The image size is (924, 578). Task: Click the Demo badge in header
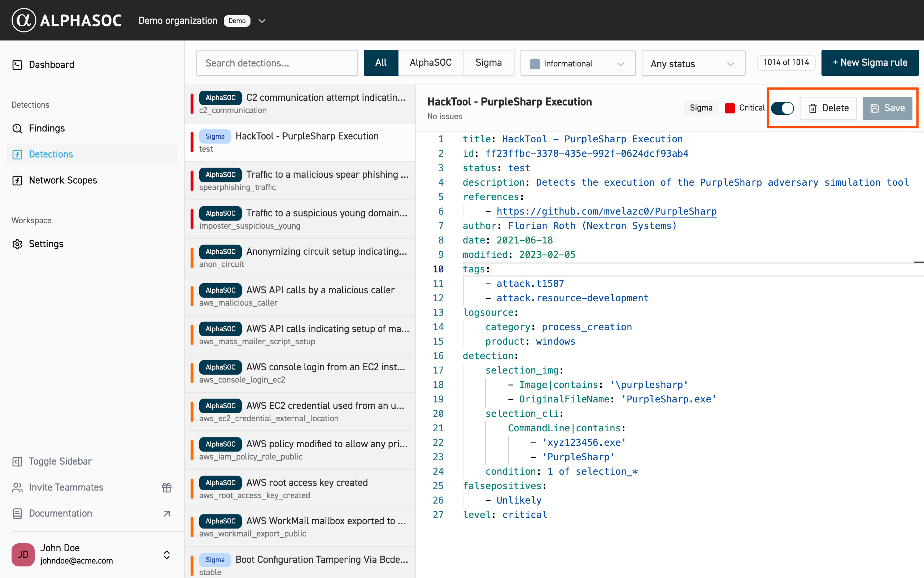point(237,21)
